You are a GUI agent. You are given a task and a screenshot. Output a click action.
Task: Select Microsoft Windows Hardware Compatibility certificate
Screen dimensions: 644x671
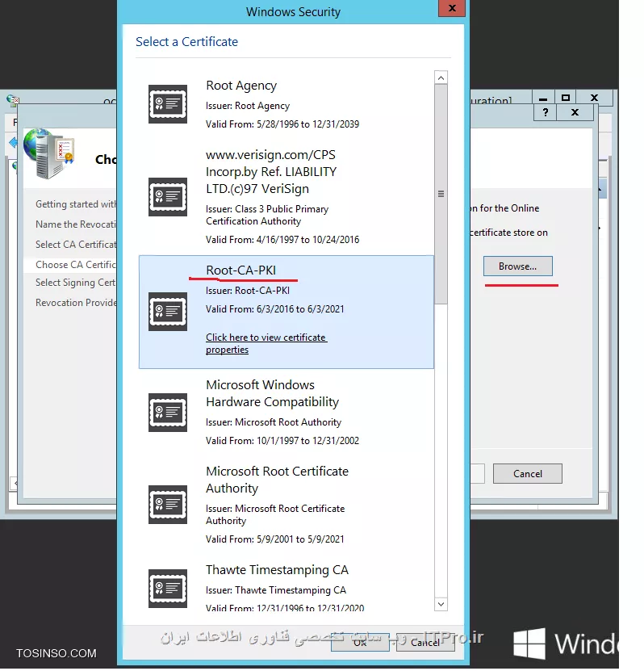coord(286,413)
